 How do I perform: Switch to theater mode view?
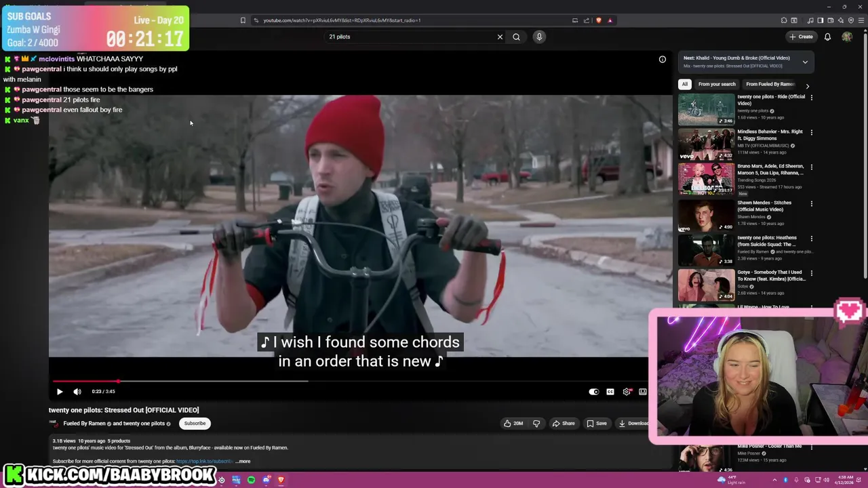click(643, 391)
